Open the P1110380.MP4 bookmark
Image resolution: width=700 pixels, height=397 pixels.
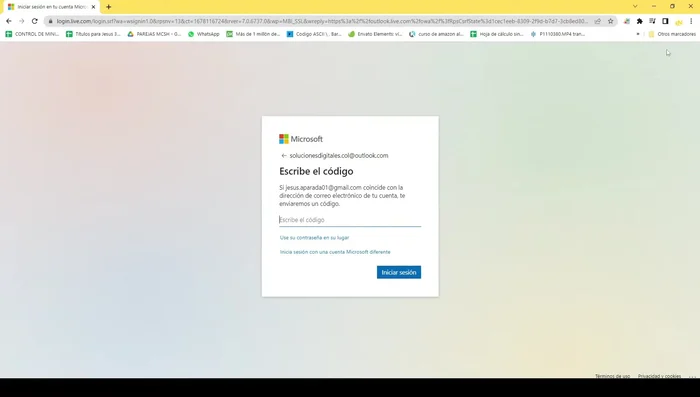click(x=558, y=34)
